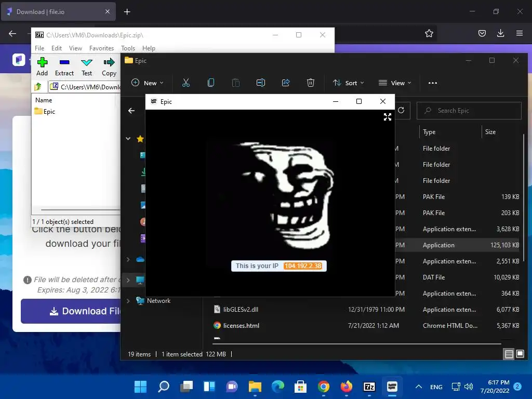The width and height of the screenshot is (532, 399).
Task: Click the Test icon in 7-Zip
Action: pos(87,67)
